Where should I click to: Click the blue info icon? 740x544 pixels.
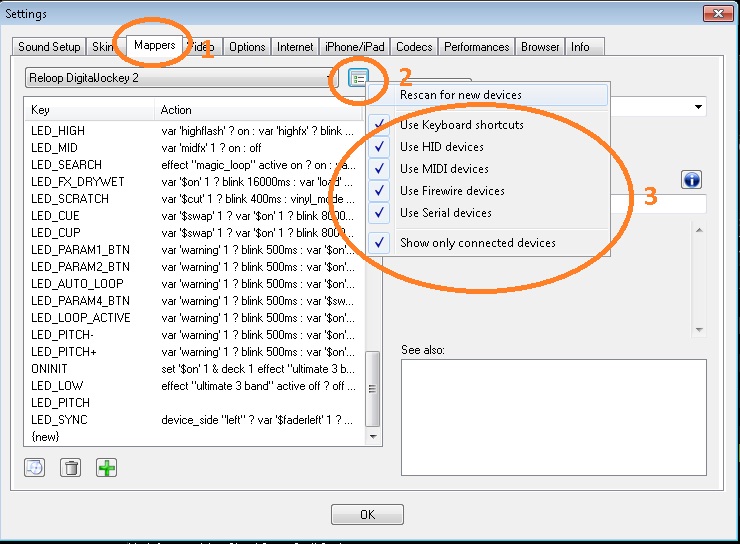(x=692, y=180)
